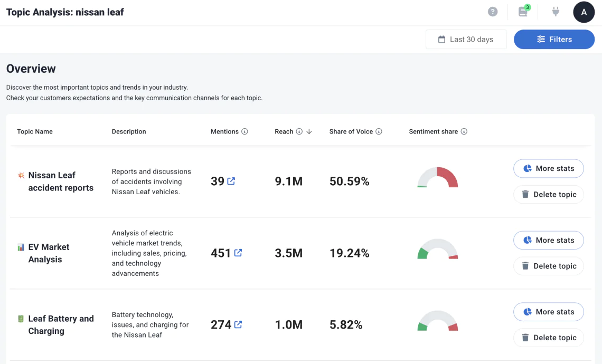Show info icon next to Sentiment share
Viewport: 602px width, 364px height.
(x=464, y=131)
